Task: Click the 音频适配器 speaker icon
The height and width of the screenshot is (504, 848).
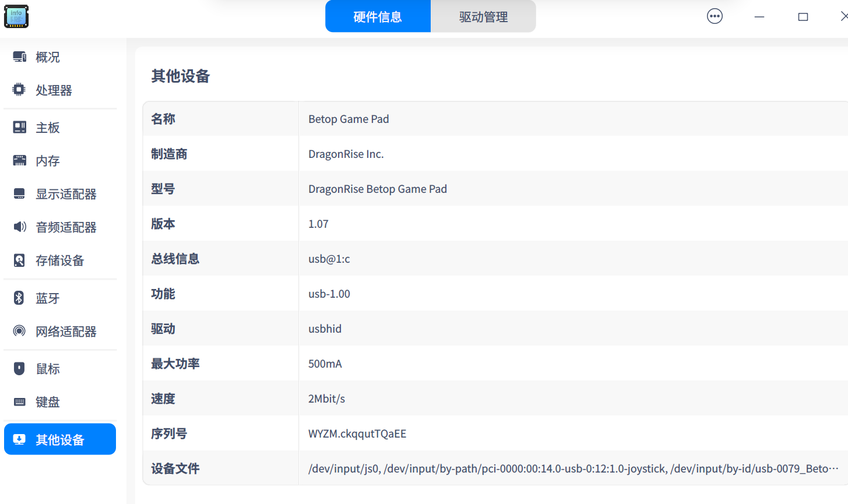Action: pos(20,227)
